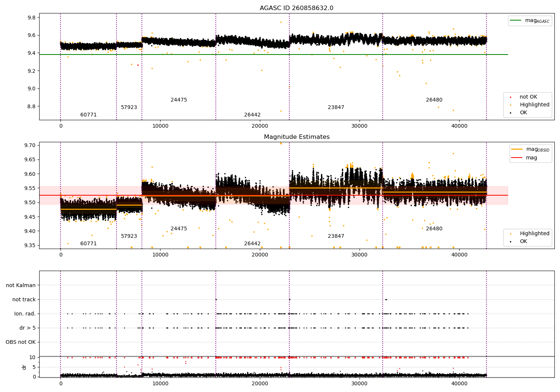Click the orange line sample beside mag OBSID legend
The width and height of the screenshot is (560, 392).
[x=517, y=149]
